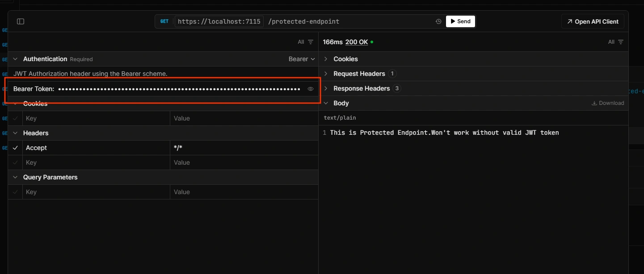Toggle the empty query parameter checkbox

(x=16, y=192)
